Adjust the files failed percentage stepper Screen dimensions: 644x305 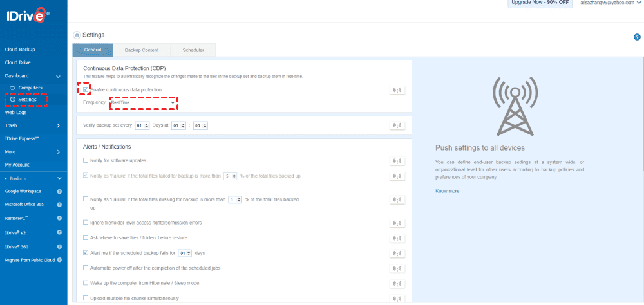pos(231,176)
